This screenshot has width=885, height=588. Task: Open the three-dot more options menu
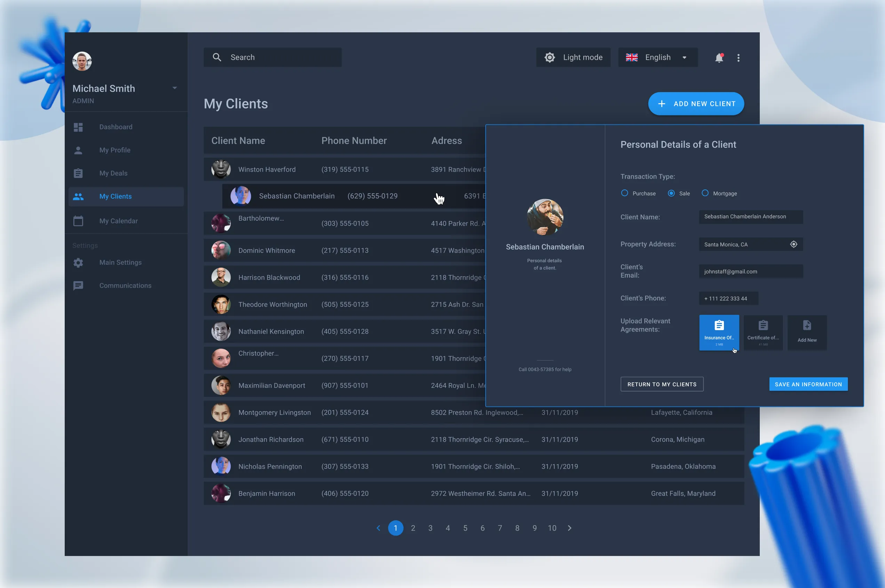[x=738, y=58]
